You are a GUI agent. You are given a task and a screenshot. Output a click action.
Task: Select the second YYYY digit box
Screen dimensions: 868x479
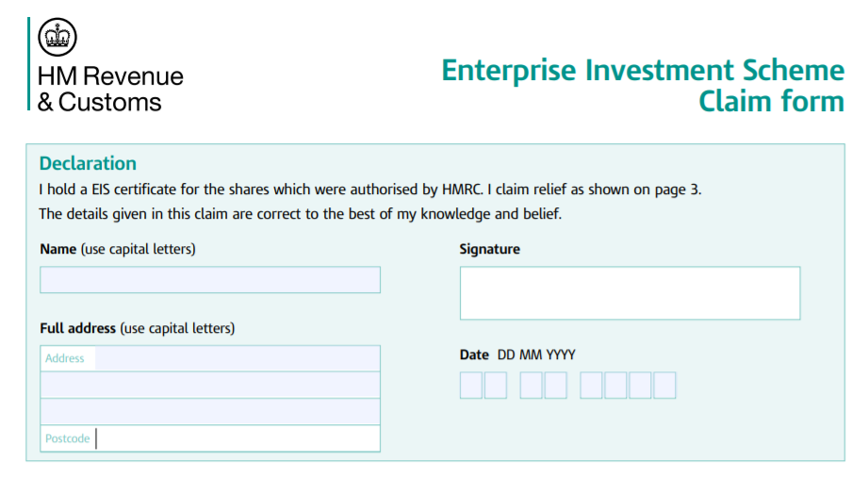pos(616,386)
